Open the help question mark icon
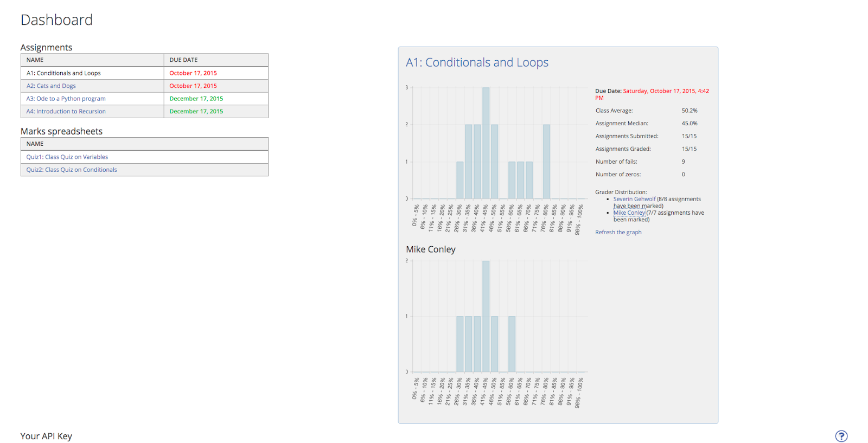Viewport: 868px width, 443px height. (841, 436)
